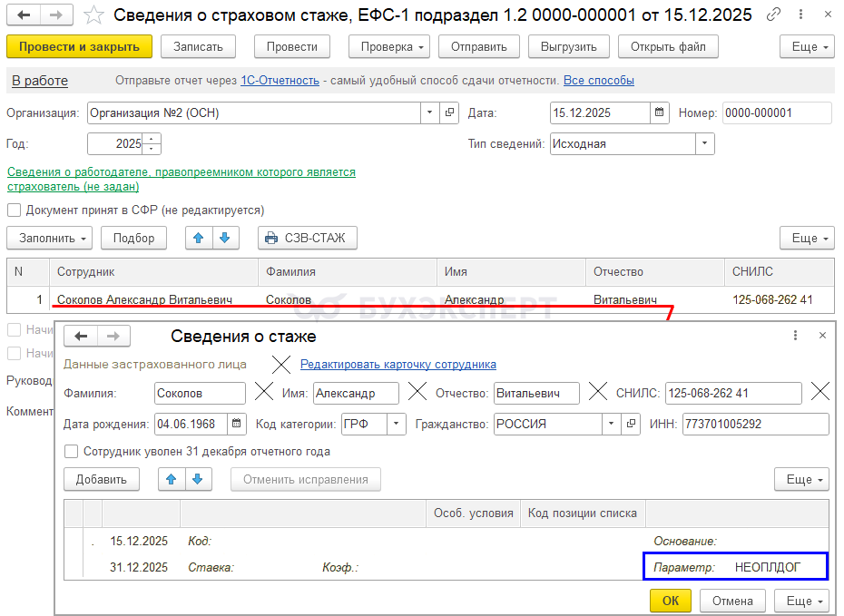
Task: Expand Гражданство dropdown
Action: [x=611, y=424]
